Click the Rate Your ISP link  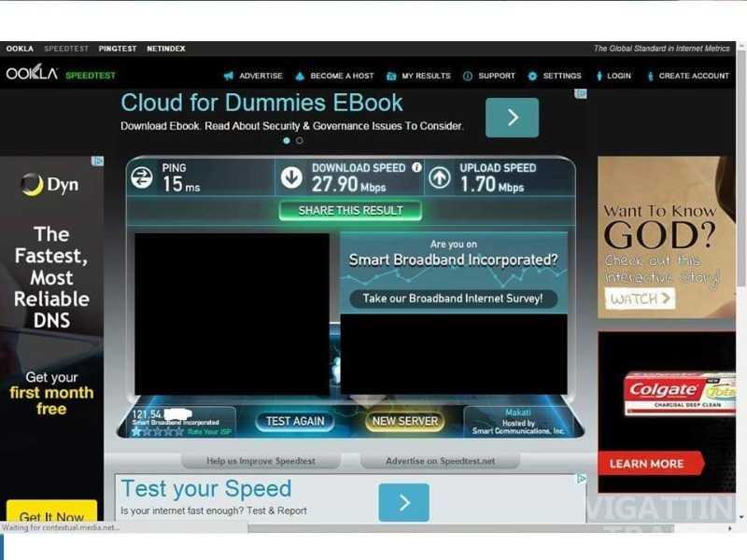[209, 432]
